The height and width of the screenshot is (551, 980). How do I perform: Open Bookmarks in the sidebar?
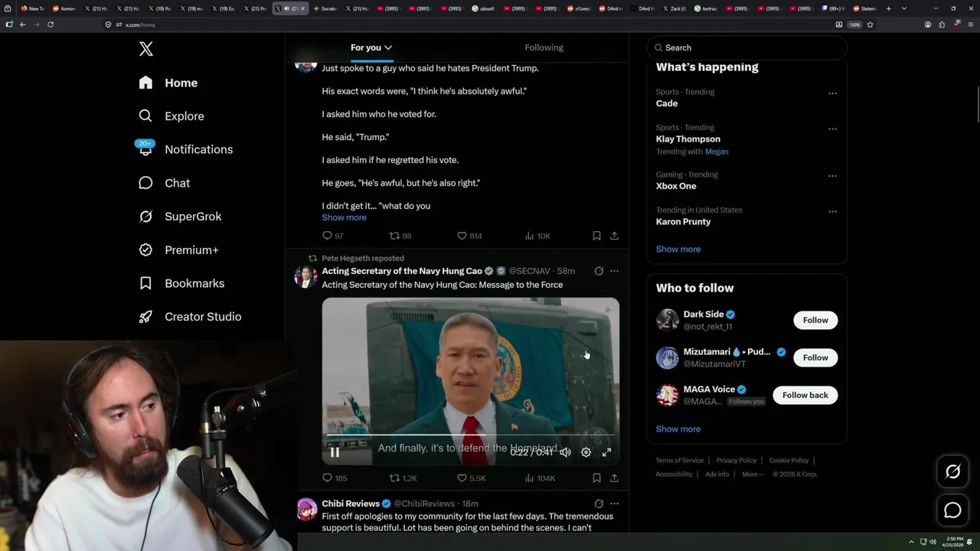[x=181, y=283]
